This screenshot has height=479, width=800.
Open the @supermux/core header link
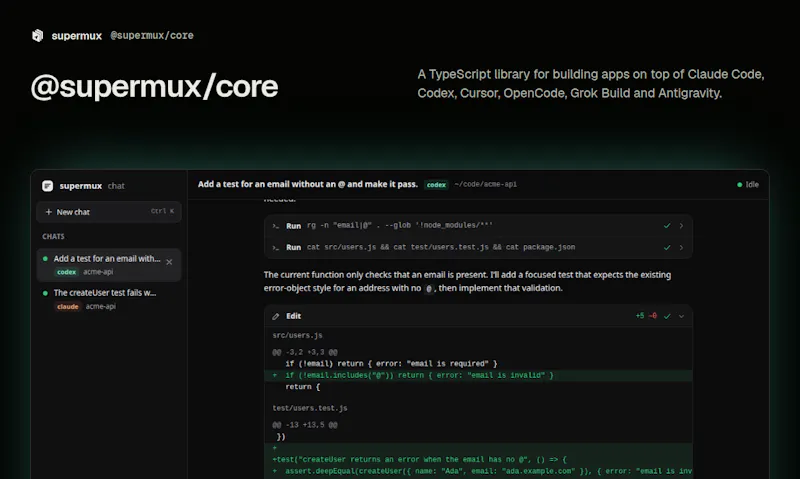152,36
